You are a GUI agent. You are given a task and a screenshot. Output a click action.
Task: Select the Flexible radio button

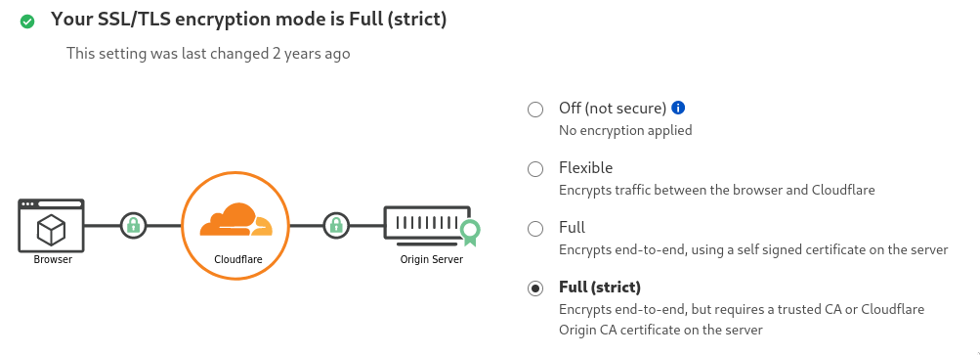pyautogui.click(x=535, y=169)
